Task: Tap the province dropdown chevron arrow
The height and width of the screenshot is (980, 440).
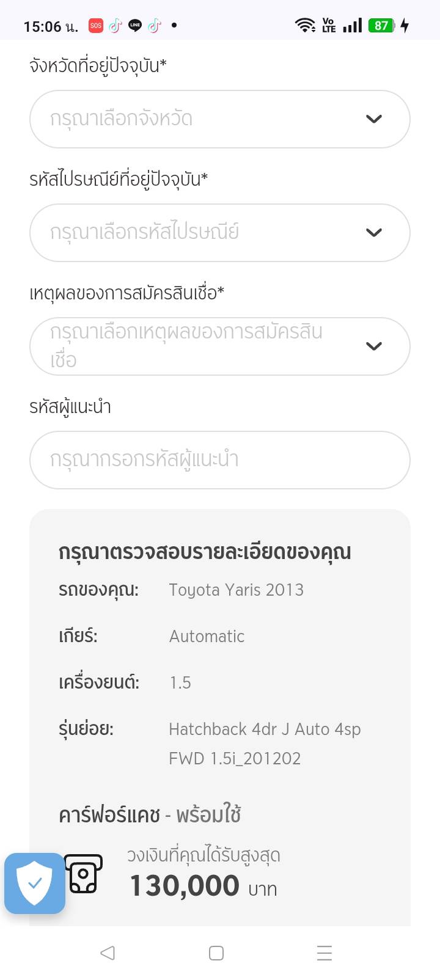Action: coord(374,119)
